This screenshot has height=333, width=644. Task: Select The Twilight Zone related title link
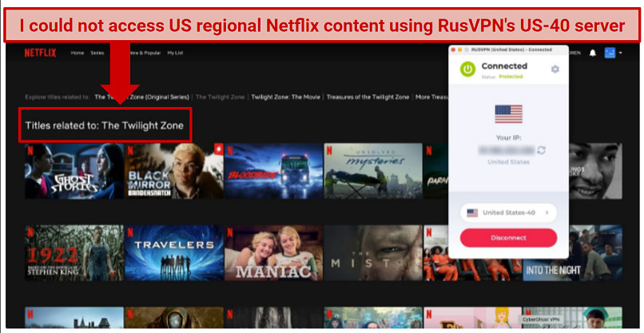coord(220,97)
